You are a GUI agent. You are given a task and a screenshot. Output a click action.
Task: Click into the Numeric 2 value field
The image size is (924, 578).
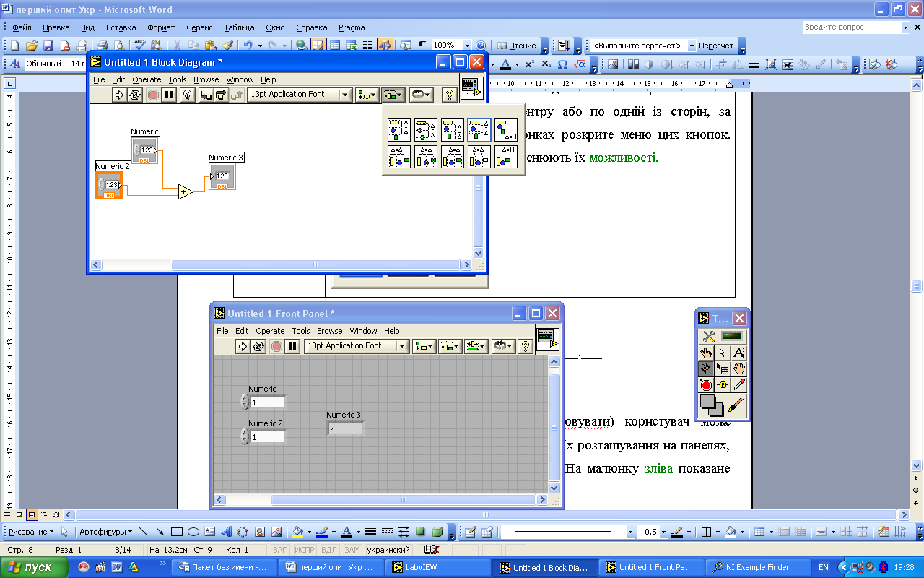pos(267,437)
